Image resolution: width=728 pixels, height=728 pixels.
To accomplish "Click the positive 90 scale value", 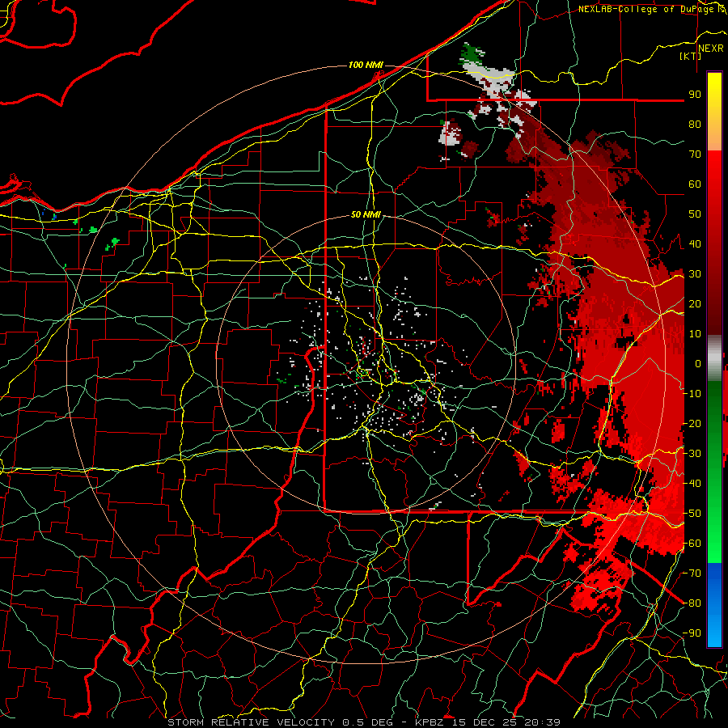I will pyautogui.click(x=695, y=95).
